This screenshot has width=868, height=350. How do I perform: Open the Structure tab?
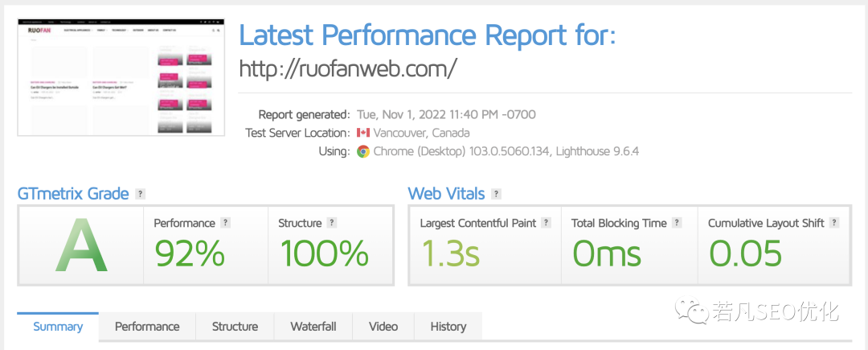[x=235, y=326]
